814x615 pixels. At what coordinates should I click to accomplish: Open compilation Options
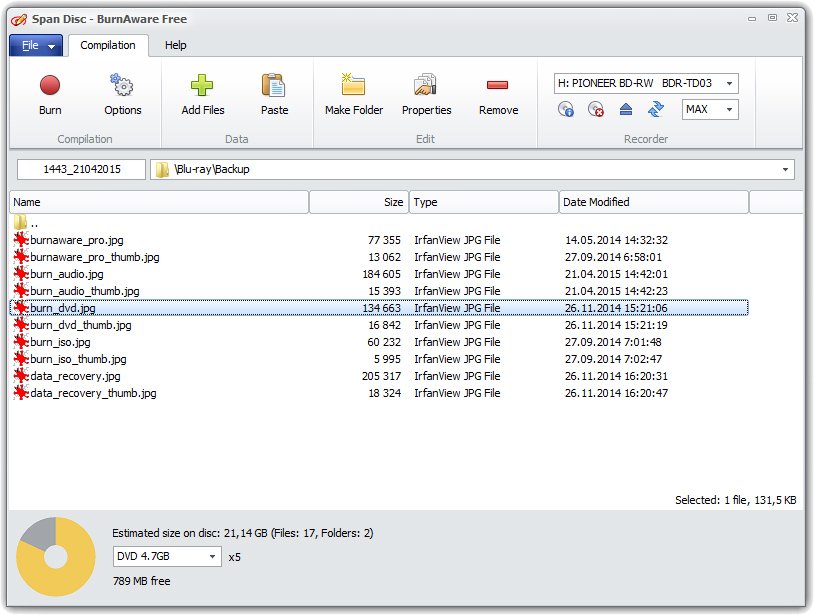[122, 95]
